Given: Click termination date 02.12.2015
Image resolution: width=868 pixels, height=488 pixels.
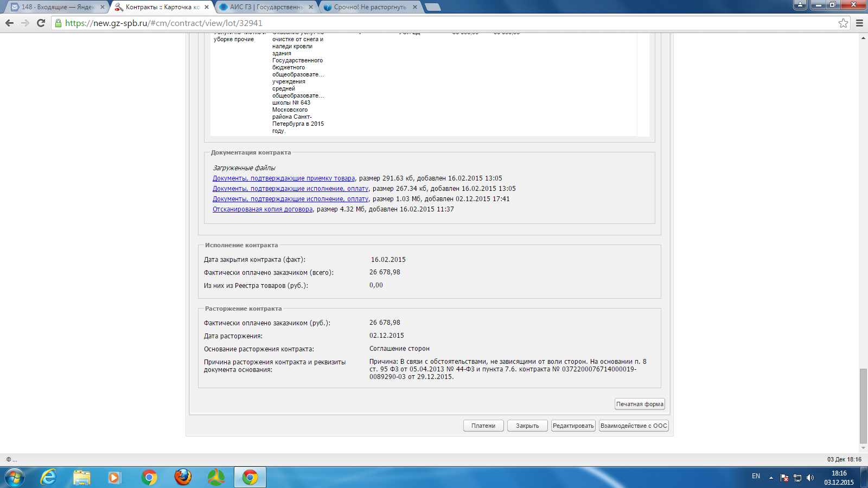Looking at the screenshot, I should point(387,336).
